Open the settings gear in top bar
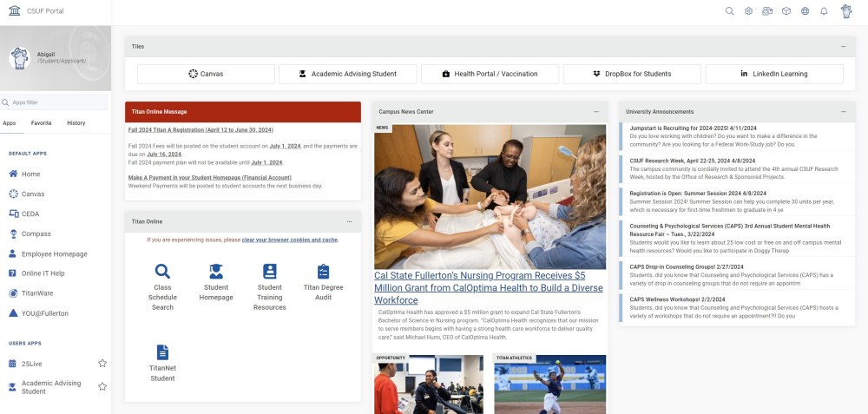This screenshot has width=868, height=414. tap(748, 11)
